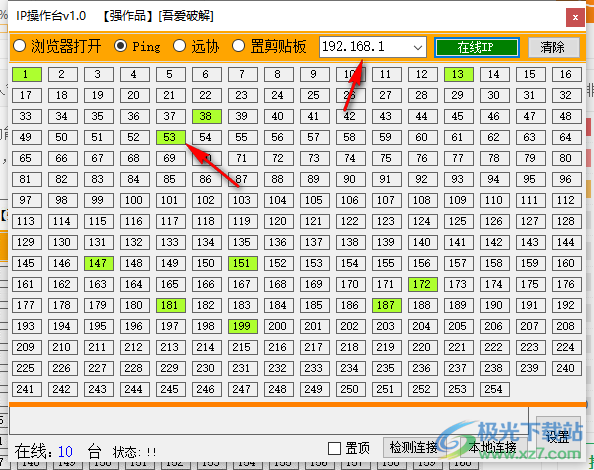Click the 本地连接 button
The width and height of the screenshot is (594, 470).
492,447
